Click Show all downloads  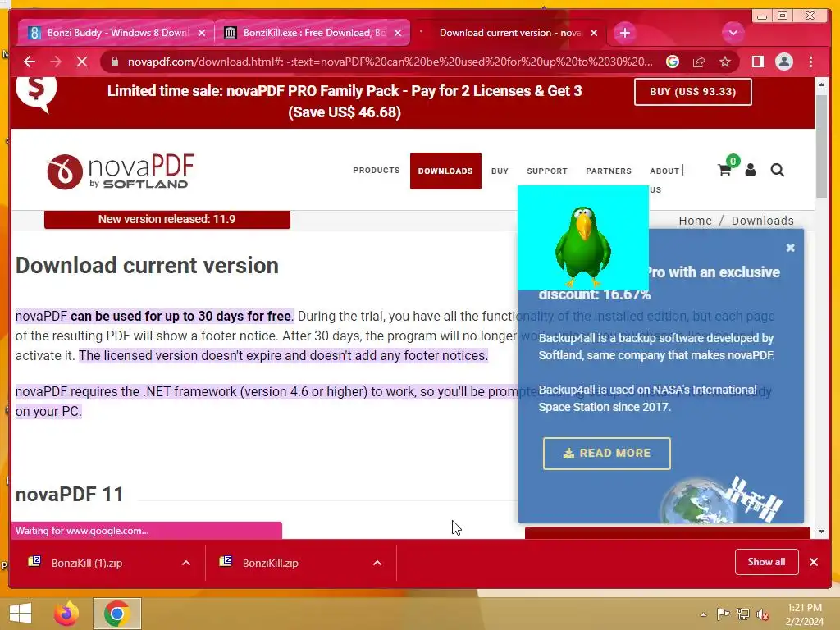[767, 561]
